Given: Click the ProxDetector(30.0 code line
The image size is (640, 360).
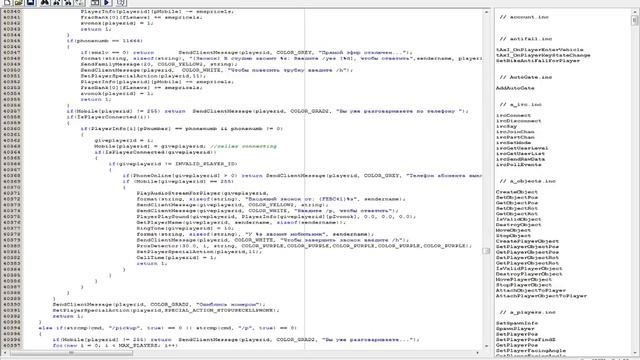Looking at the screenshot, I should pos(304,246).
